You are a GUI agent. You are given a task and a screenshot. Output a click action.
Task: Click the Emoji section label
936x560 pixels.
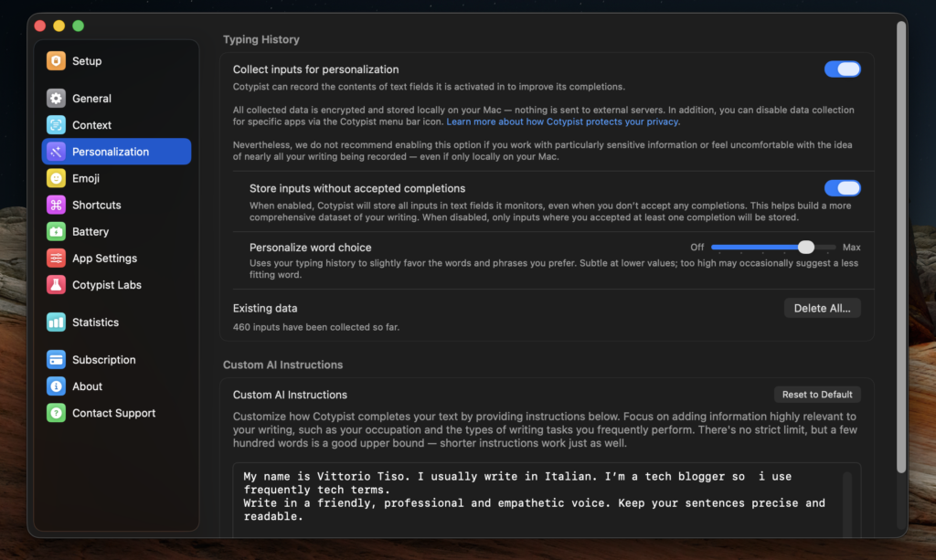[x=85, y=178]
